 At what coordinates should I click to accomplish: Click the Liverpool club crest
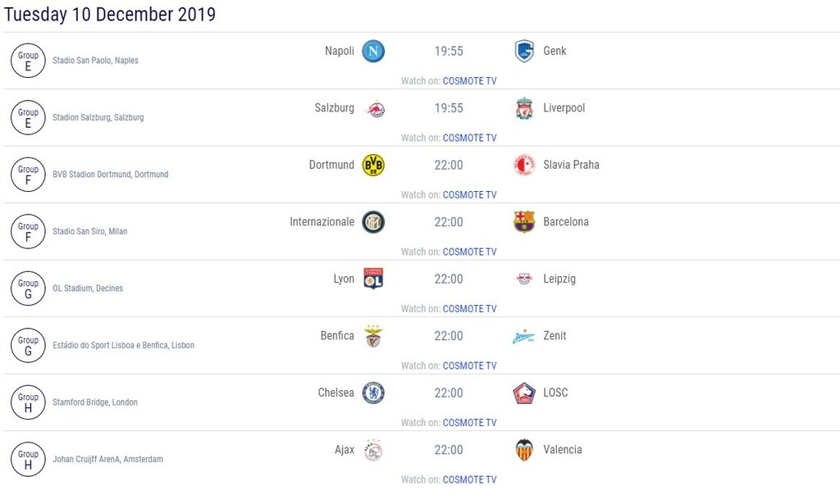click(x=524, y=108)
